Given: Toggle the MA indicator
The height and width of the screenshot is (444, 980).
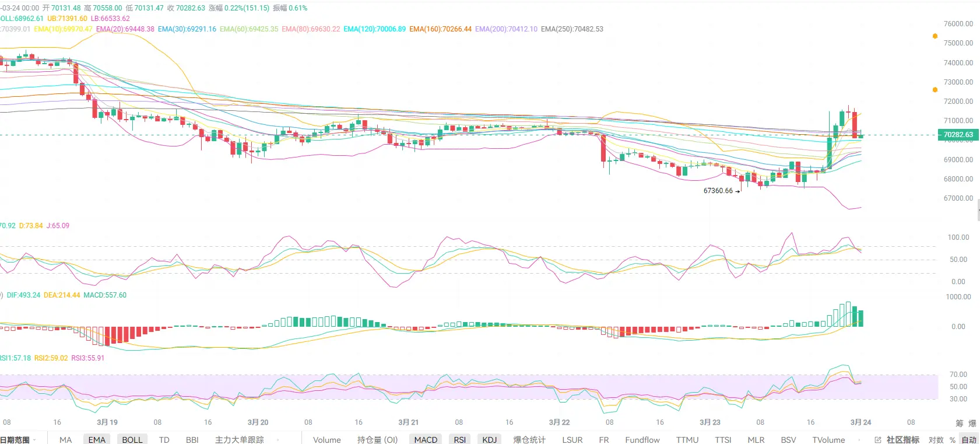Looking at the screenshot, I should coord(66,440).
